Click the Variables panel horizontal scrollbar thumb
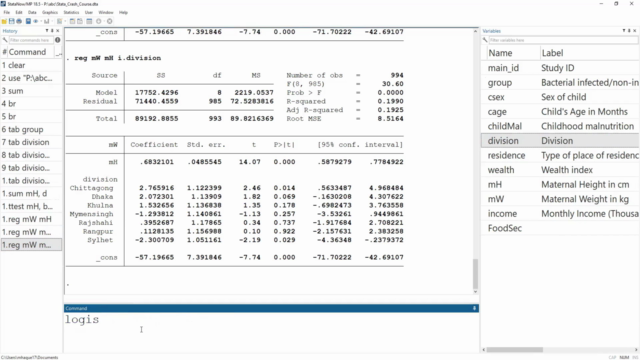640x360 pixels. tap(515, 350)
